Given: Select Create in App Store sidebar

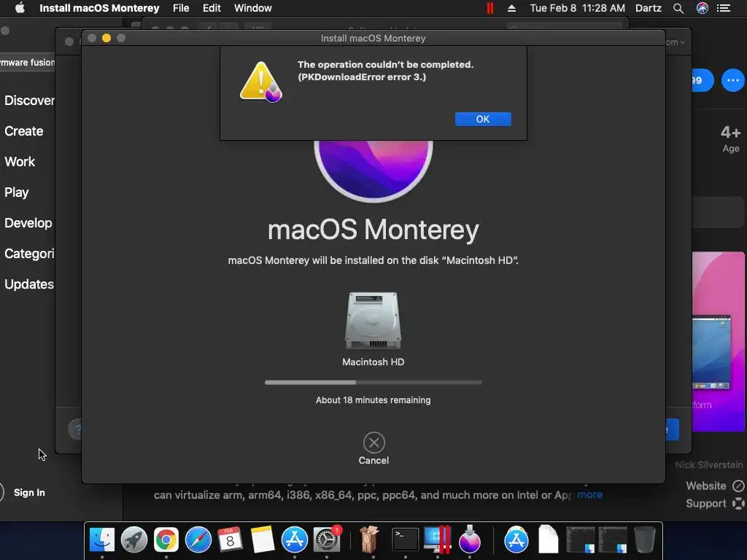Looking at the screenshot, I should [x=24, y=131].
